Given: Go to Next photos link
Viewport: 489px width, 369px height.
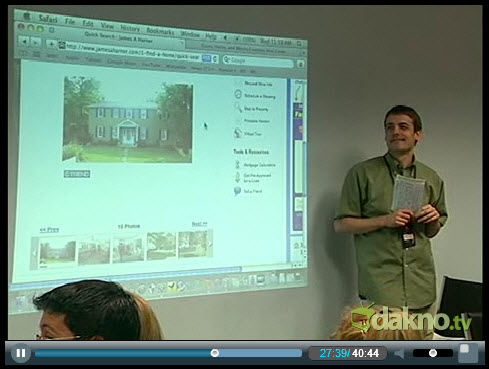Looking at the screenshot, I should point(199,224).
